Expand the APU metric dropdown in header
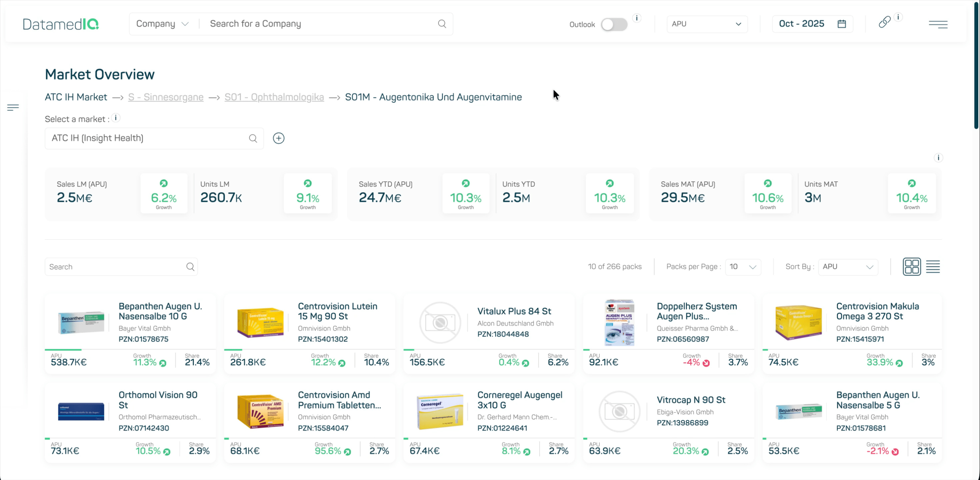This screenshot has width=980, height=480. pyautogui.click(x=706, y=24)
